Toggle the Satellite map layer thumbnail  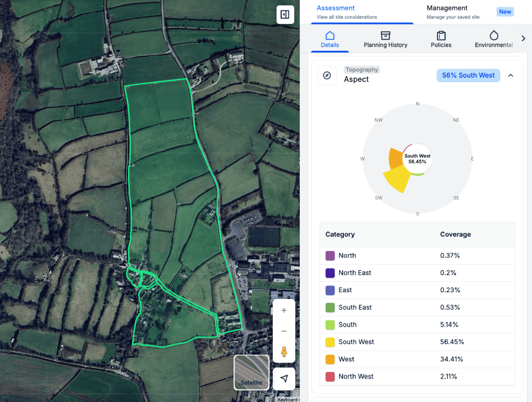(251, 372)
